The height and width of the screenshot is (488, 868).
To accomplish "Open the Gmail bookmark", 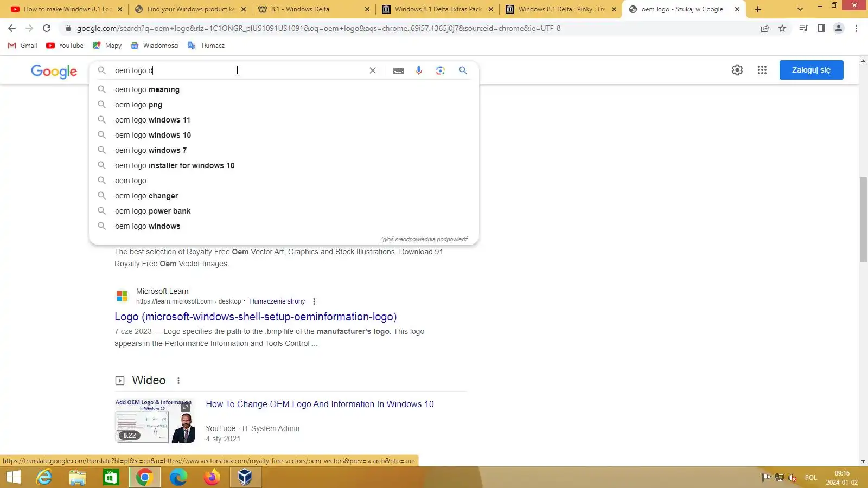I will click(x=23, y=46).
